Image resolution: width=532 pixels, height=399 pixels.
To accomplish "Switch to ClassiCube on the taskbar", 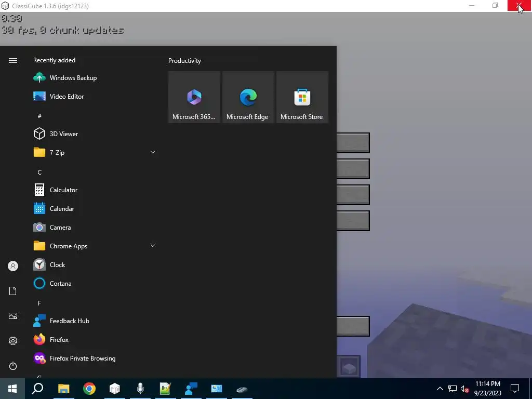I will pyautogui.click(x=115, y=389).
